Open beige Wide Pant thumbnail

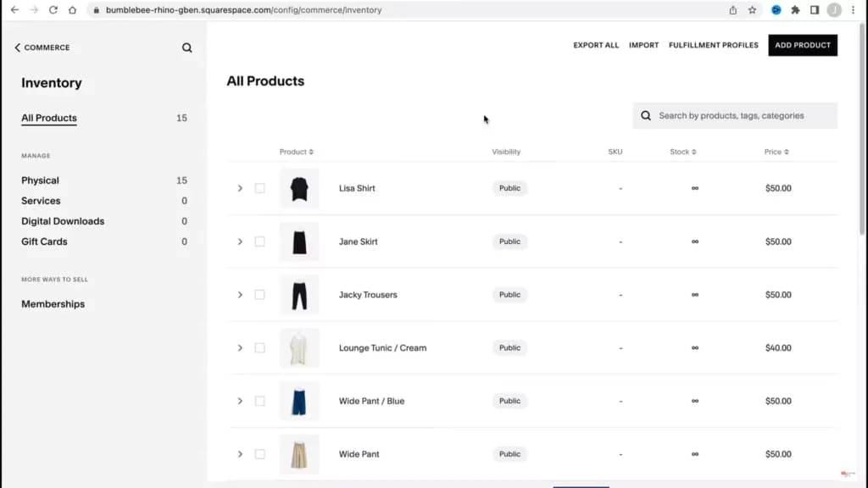pyautogui.click(x=299, y=454)
